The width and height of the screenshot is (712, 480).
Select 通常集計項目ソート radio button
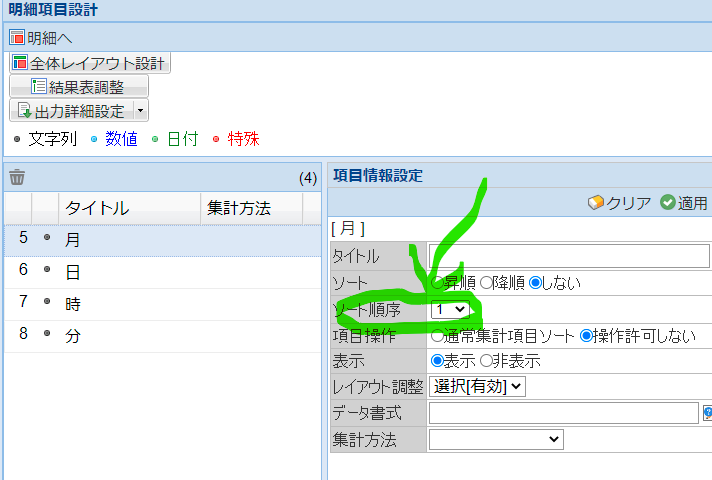coord(437,336)
